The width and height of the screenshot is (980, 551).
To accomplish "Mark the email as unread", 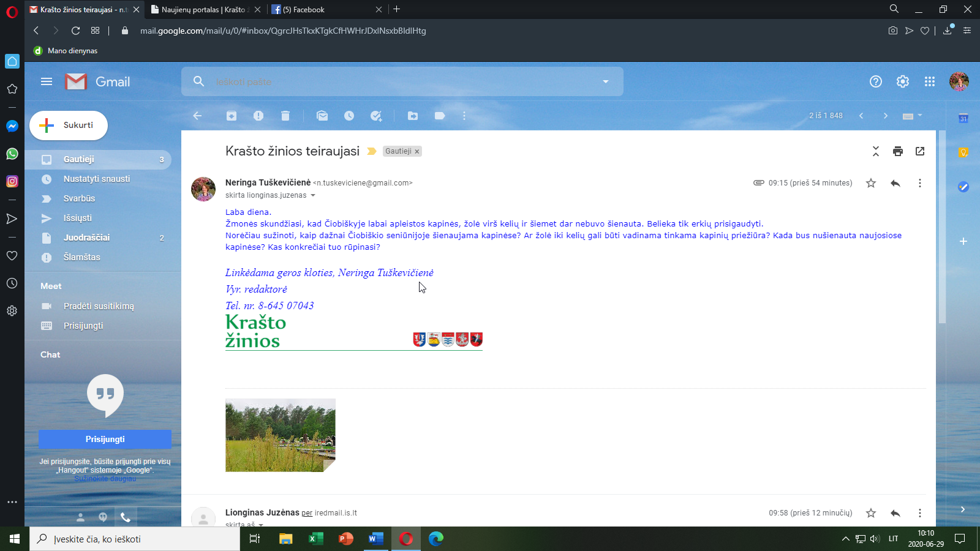I will (322, 116).
